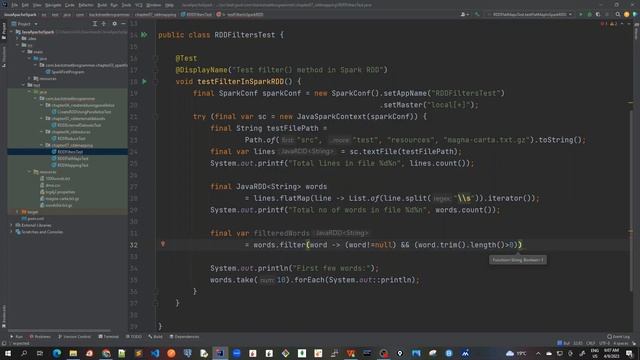Open the Navigate menu
The height and width of the screenshot is (360, 640).
(x=53, y=5)
